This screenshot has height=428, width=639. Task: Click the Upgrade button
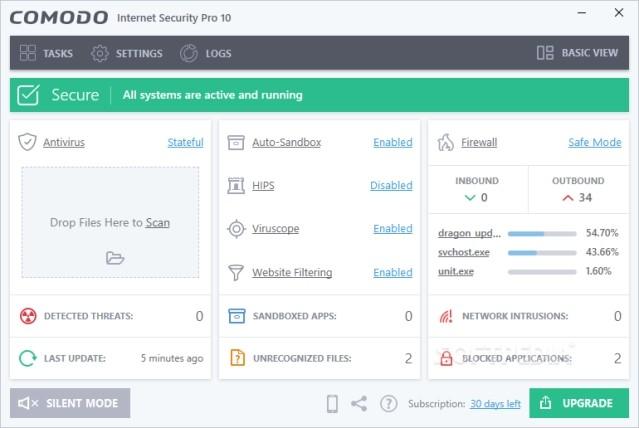(x=579, y=403)
